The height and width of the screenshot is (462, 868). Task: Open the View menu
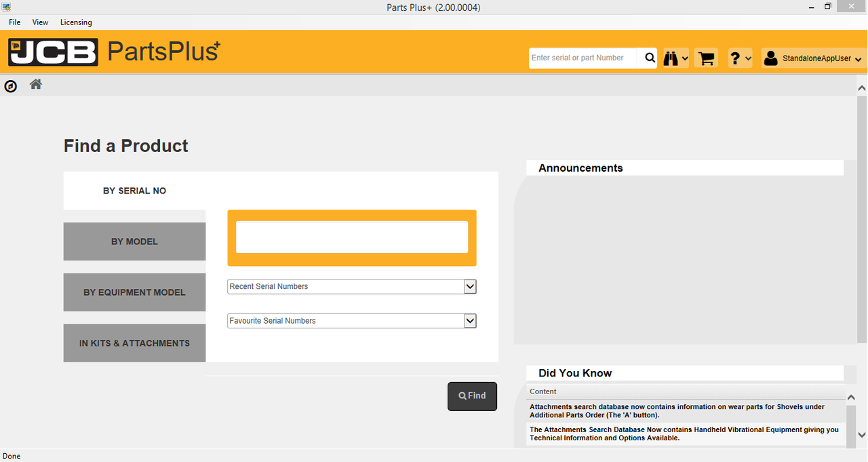click(41, 22)
